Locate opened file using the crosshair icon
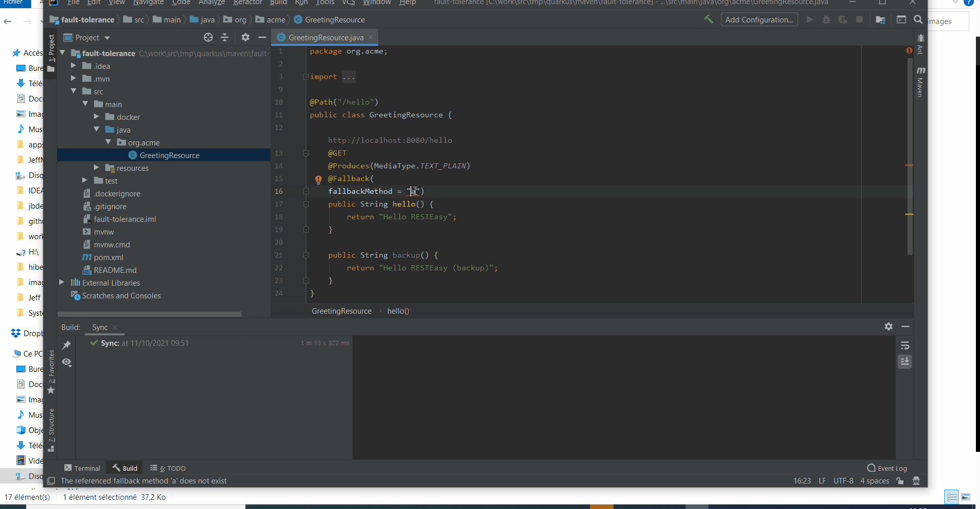 [208, 37]
